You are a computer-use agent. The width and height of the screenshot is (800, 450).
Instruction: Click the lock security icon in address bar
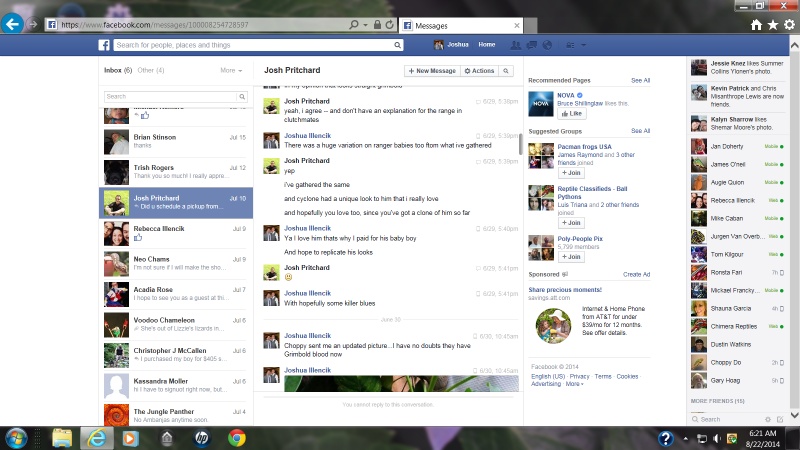point(377,24)
